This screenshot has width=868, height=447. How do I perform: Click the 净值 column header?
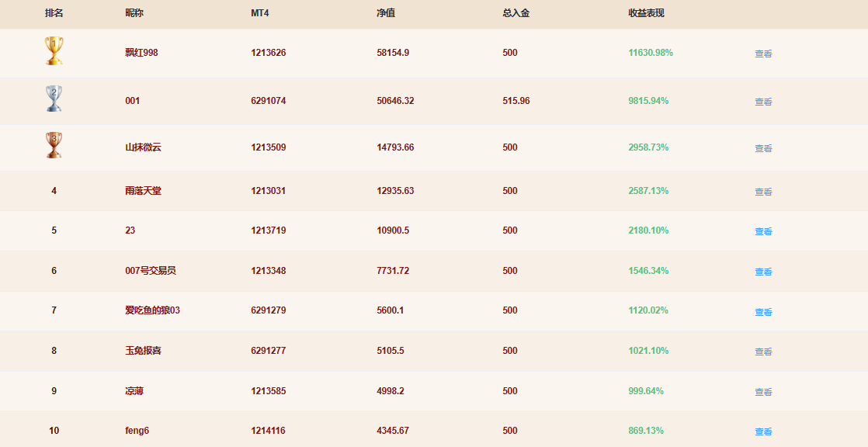(386, 13)
